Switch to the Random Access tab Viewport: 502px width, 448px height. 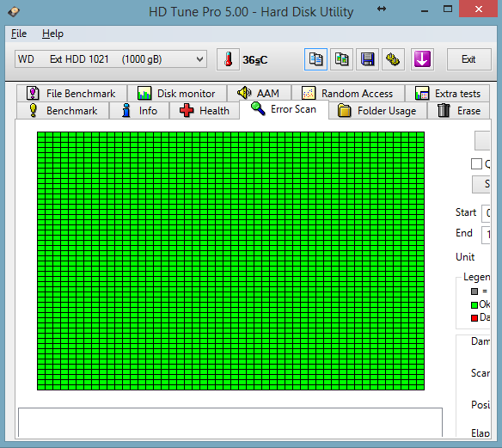[x=348, y=94]
